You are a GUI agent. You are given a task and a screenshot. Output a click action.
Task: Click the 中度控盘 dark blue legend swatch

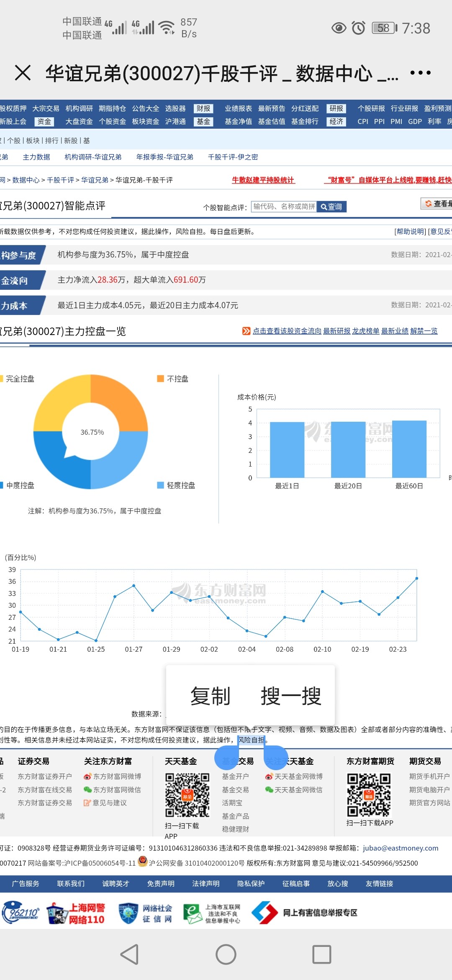tap(1, 485)
